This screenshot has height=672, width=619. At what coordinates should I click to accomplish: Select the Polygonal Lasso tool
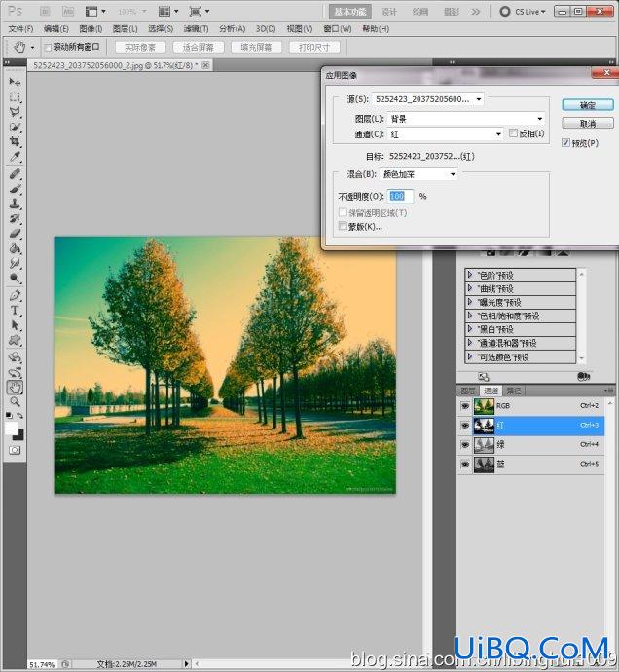click(15, 112)
